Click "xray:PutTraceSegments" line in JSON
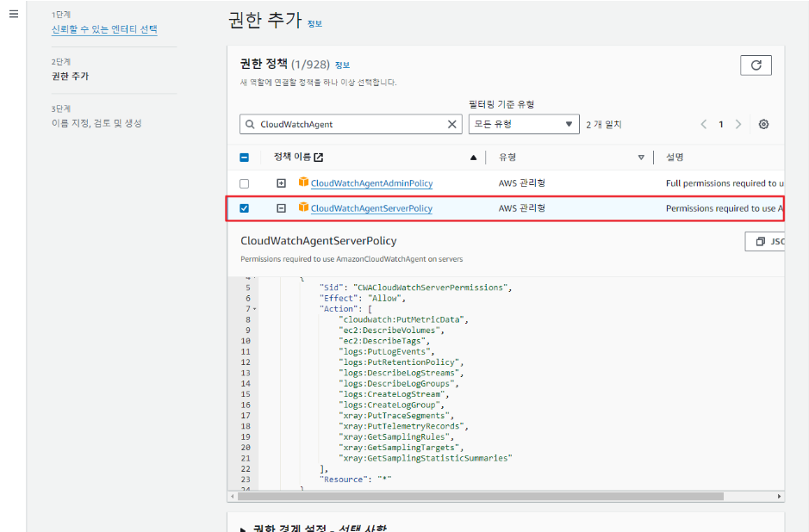The width and height of the screenshot is (809, 532). (396, 416)
